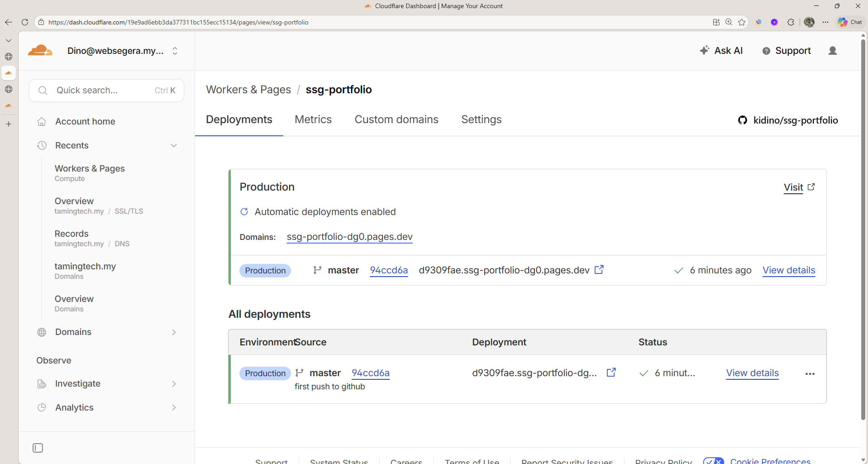Open tamingtech.my Domains recent item
Image resolution: width=868 pixels, height=464 pixels.
(x=85, y=271)
